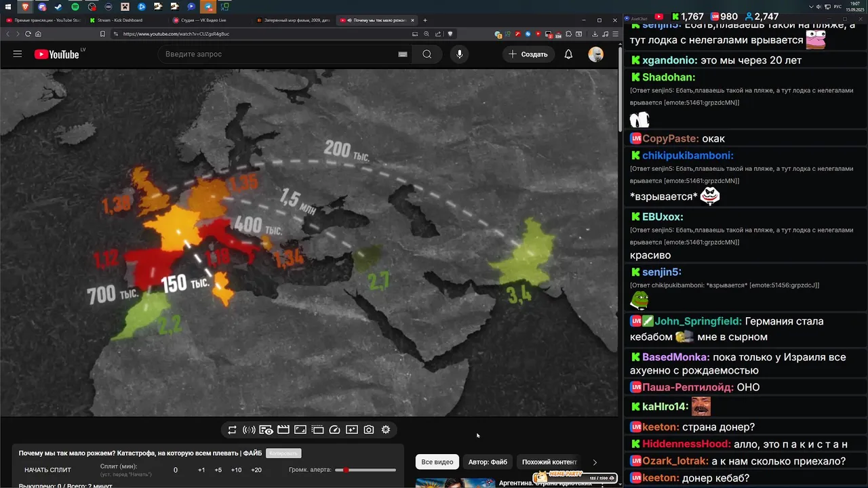The image size is (868, 488).
Task: Click username John_Springfield in chat
Action: coord(698,321)
